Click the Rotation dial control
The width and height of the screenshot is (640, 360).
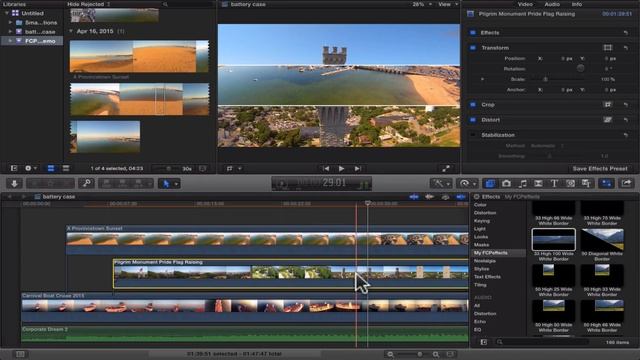pos(580,69)
